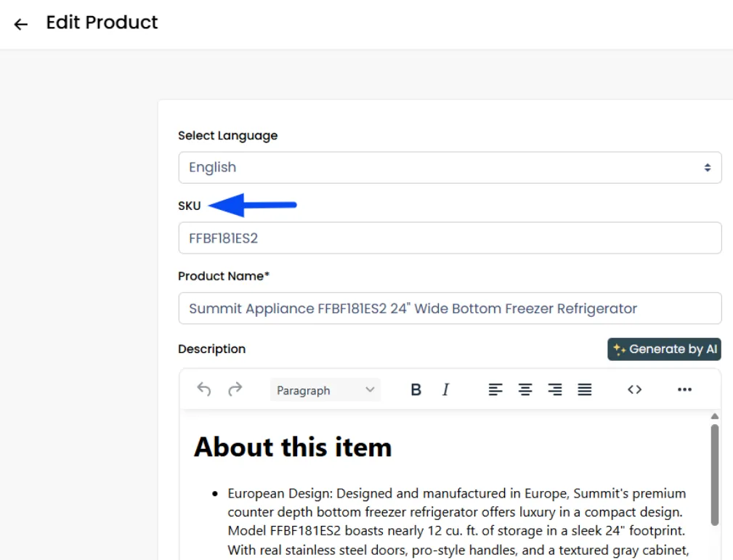Click the SKU input field
Image resolution: width=733 pixels, height=560 pixels.
pyautogui.click(x=450, y=238)
